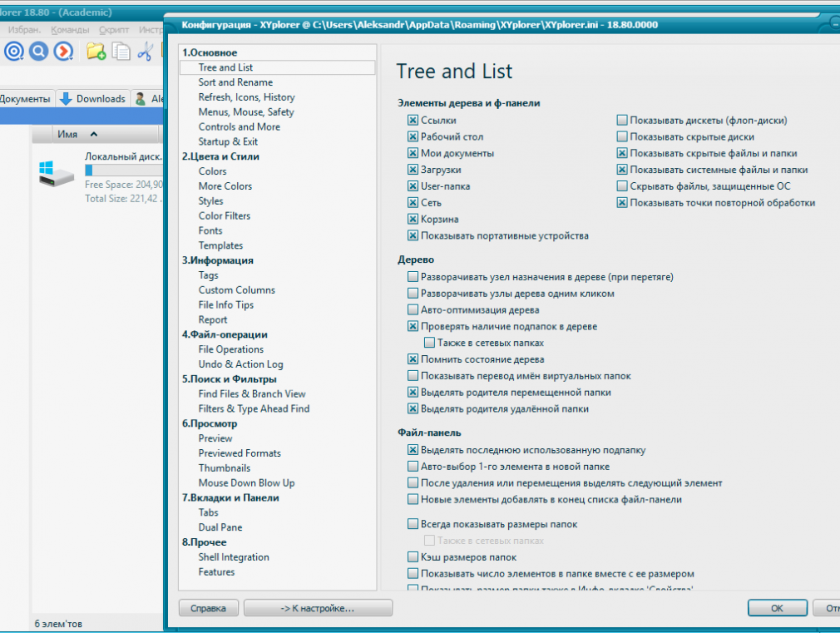Toggle the Мои документы checkbox
Image resolution: width=840 pixels, height=633 pixels.
[413, 153]
